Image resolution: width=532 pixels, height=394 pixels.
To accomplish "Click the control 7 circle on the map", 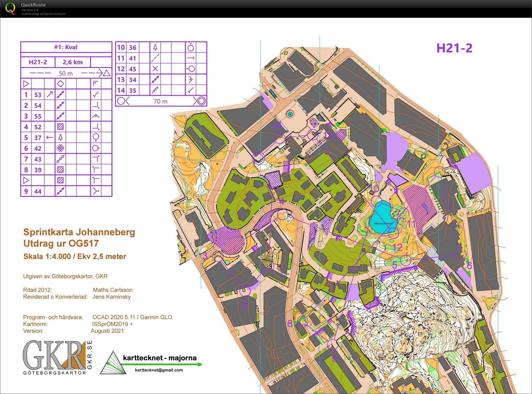I will 440,172.
